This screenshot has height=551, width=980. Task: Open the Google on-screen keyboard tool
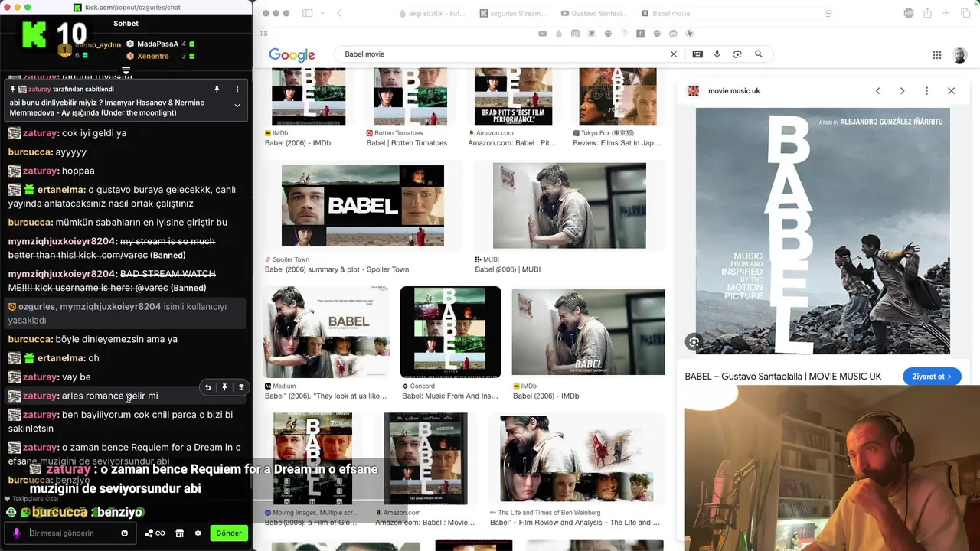[697, 54]
